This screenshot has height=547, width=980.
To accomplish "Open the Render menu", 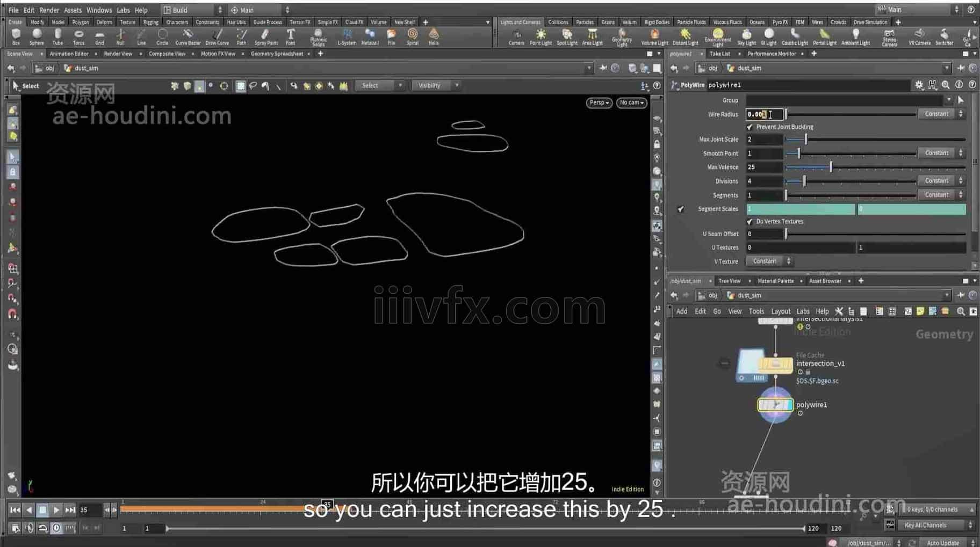I will coord(49,10).
